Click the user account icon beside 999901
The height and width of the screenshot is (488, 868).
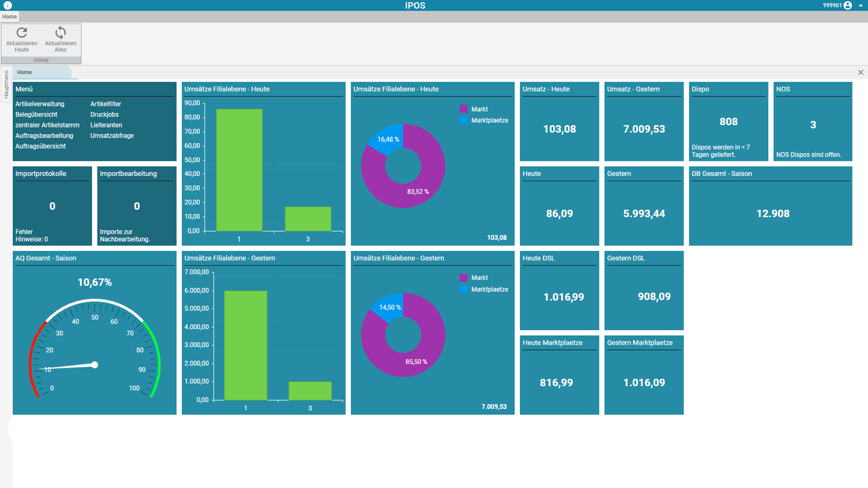[x=848, y=5]
